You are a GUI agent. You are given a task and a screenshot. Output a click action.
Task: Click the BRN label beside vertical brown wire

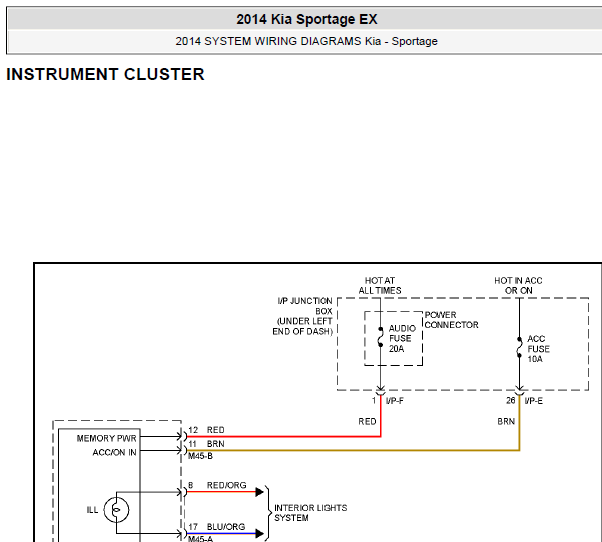coord(506,421)
